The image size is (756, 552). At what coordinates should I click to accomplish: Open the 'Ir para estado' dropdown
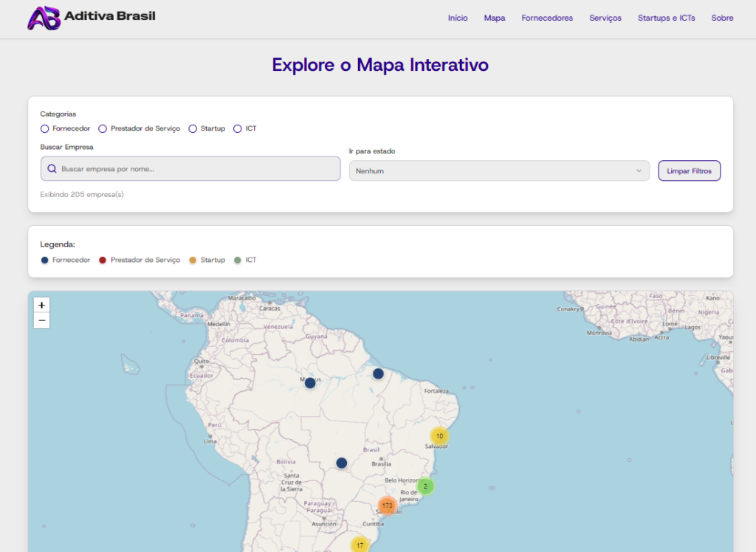pyautogui.click(x=498, y=170)
